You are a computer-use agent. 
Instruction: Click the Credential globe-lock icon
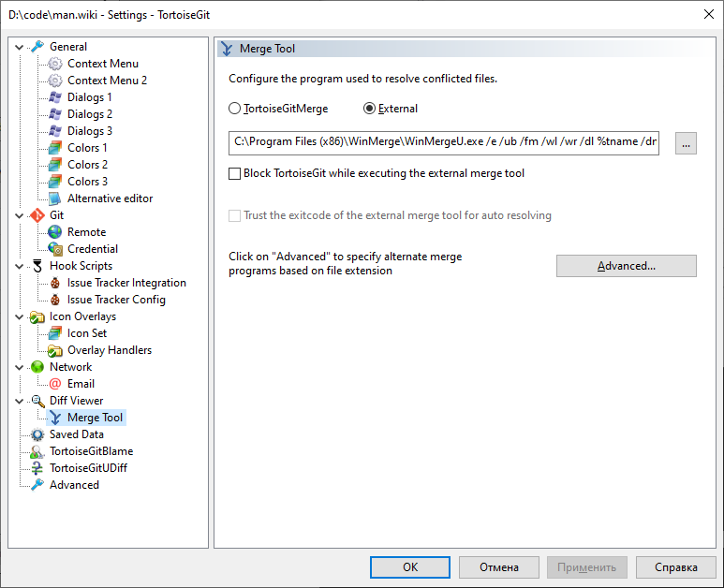pos(55,249)
